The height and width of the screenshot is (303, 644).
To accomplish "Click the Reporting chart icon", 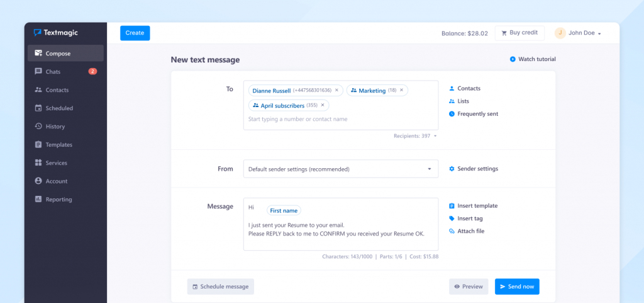I will [38, 200].
